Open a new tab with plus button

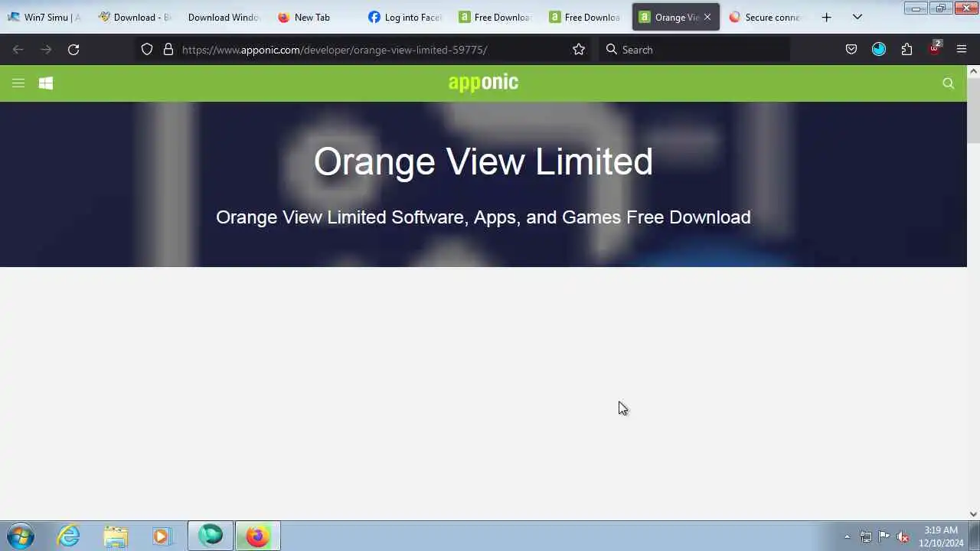point(826,17)
